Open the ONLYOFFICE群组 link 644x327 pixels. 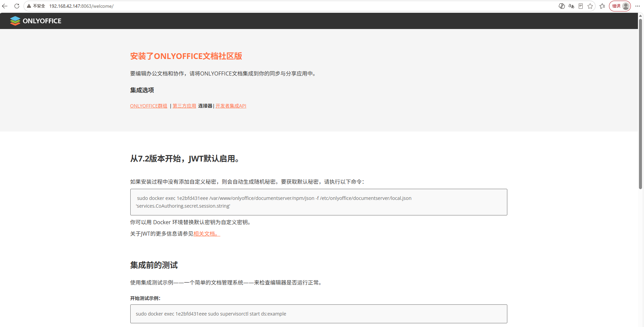149,106
